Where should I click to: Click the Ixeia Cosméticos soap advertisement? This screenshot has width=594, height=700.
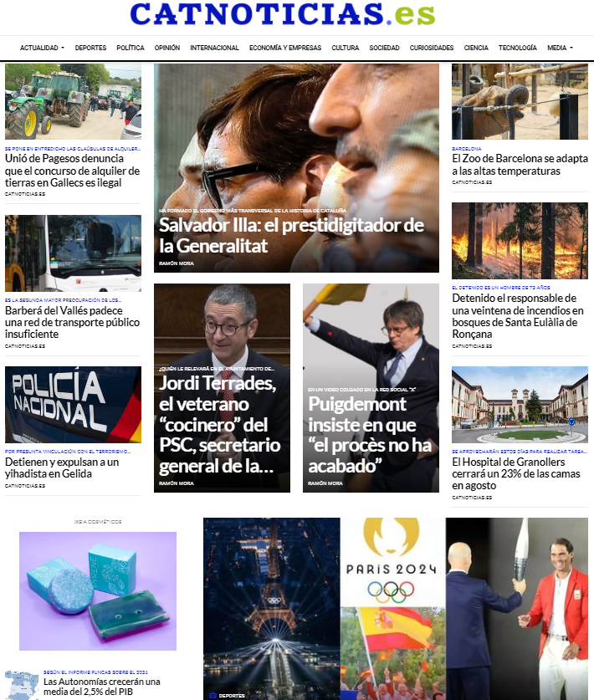click(98, 590)
